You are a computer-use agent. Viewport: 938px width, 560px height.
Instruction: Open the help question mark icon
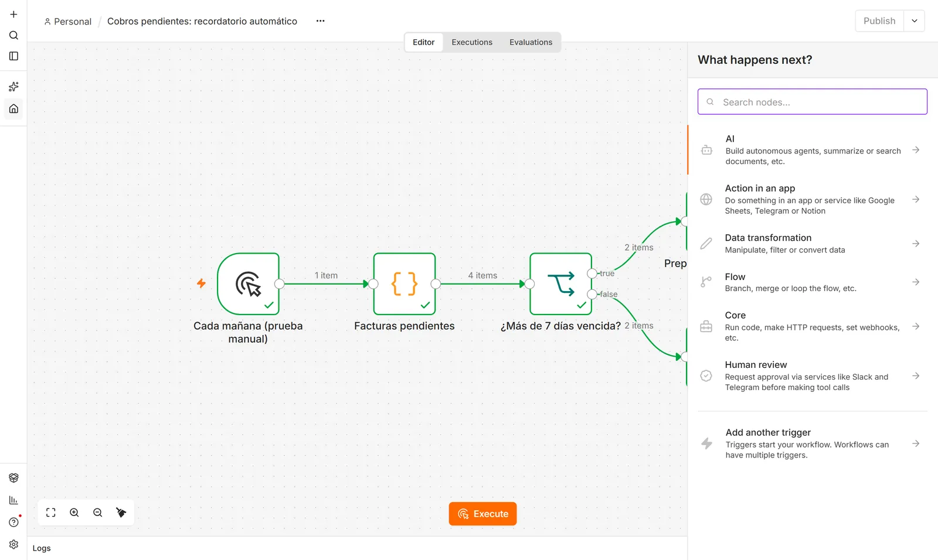click(x=13, y=523)
